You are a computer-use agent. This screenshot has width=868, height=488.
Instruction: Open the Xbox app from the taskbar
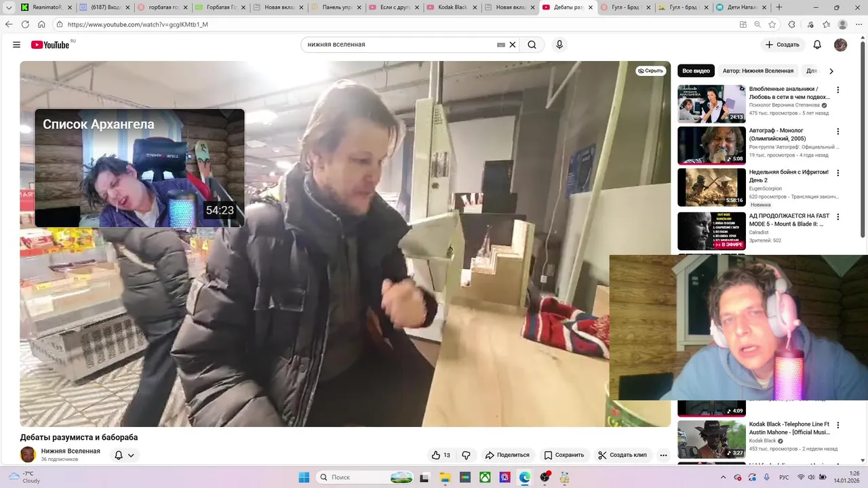[x=485, y=477]
